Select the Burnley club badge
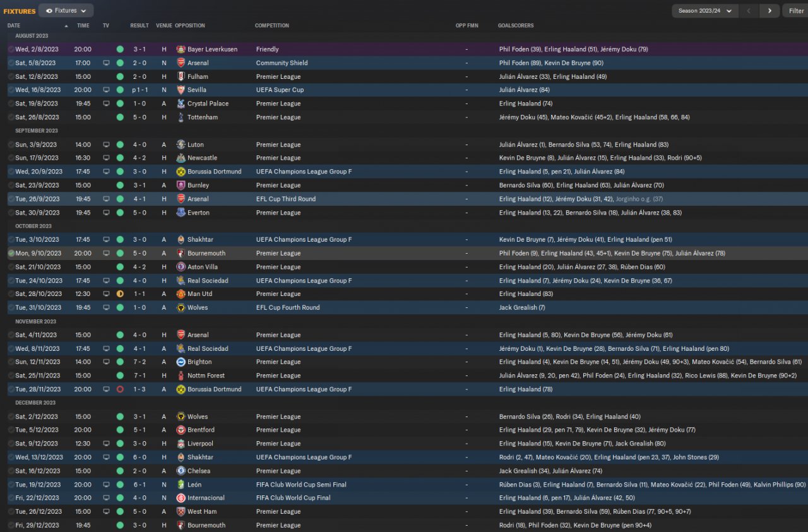The height and width of the screenshot is (532, 808). [181, 186]
